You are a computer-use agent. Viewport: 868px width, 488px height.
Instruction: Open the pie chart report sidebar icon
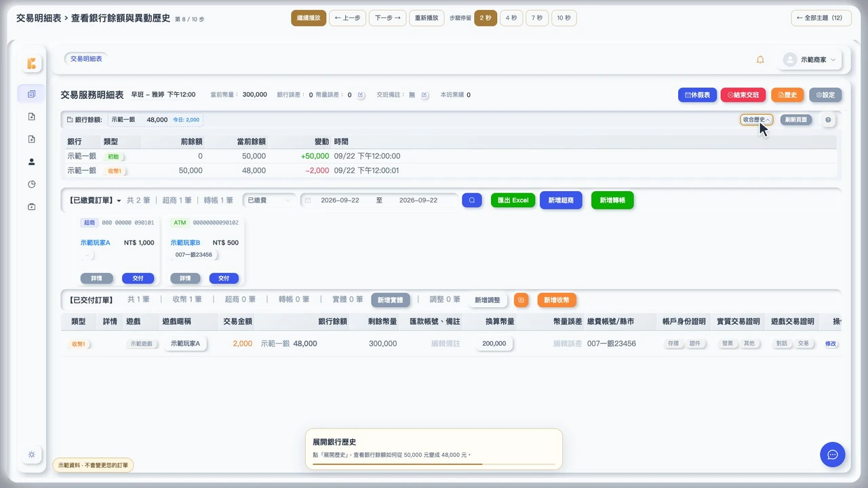[31, 184]
